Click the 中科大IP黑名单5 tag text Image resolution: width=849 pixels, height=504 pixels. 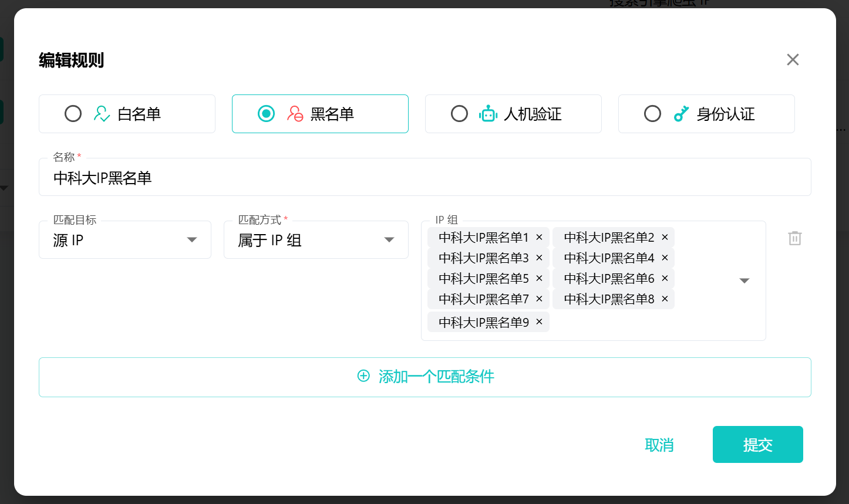(x=484, y=278)
